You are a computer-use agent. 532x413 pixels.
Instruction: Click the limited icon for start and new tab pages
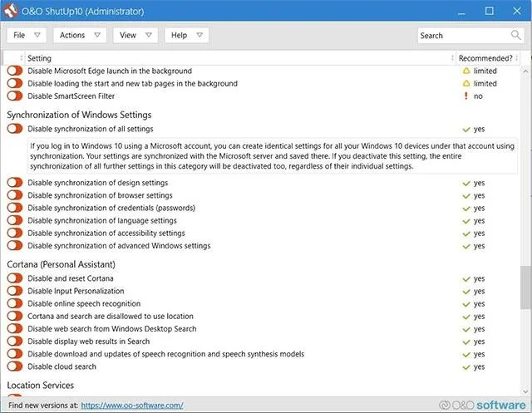pyautogui.click(x=466, y=83)
